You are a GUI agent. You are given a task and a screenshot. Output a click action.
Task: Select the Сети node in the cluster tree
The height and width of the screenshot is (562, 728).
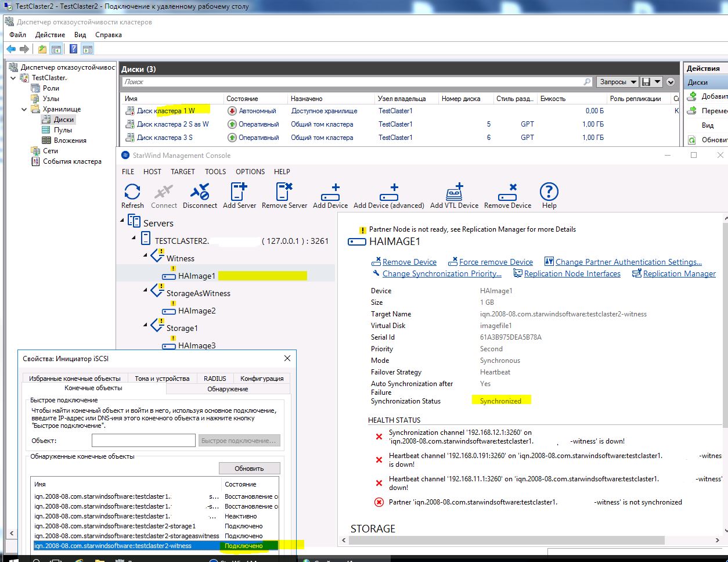pos(51,150)
